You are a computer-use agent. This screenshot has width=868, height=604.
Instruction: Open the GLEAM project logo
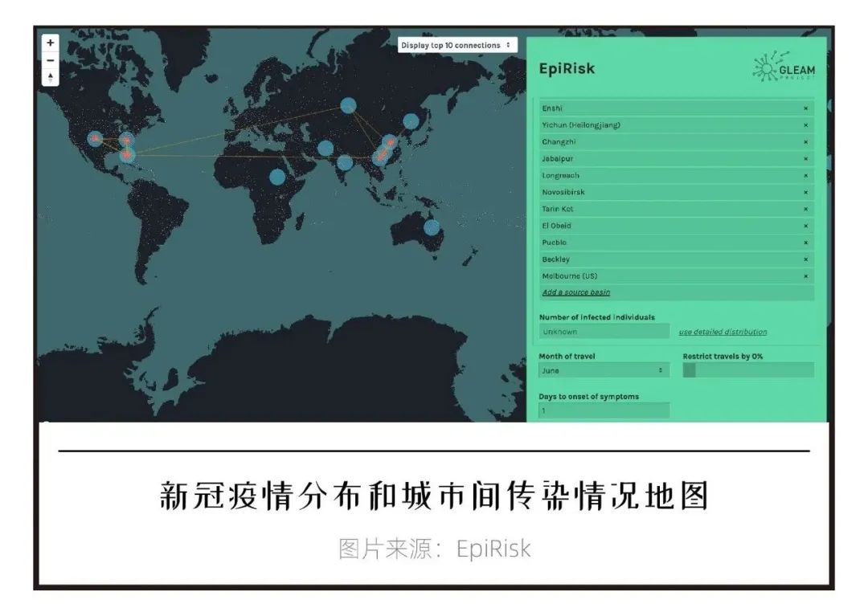pyautogui.click(x=784, y=67)
